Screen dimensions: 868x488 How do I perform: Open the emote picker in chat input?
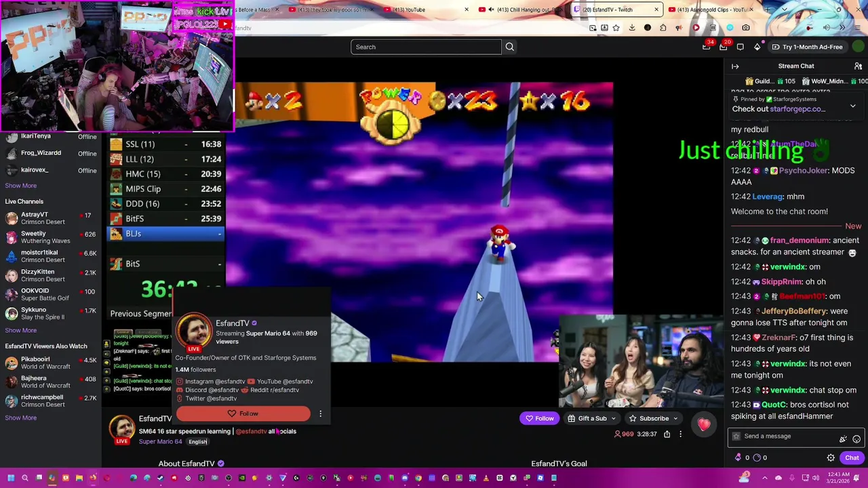point(856,439)
